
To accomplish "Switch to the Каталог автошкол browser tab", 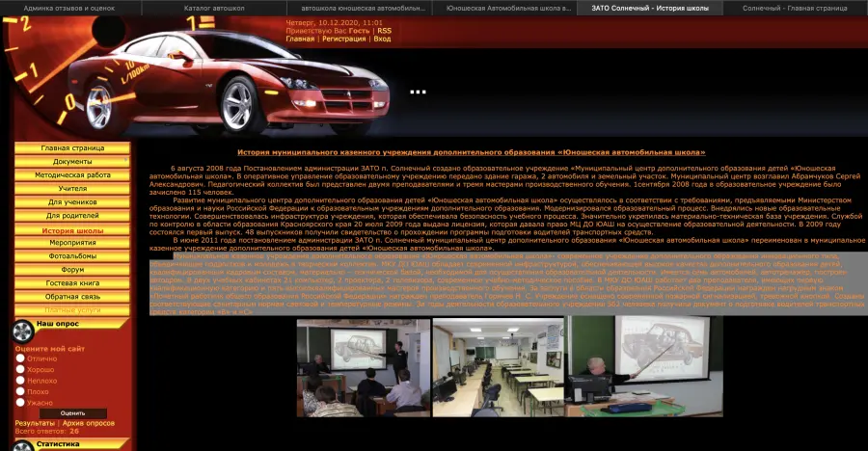I will [216, 7].
